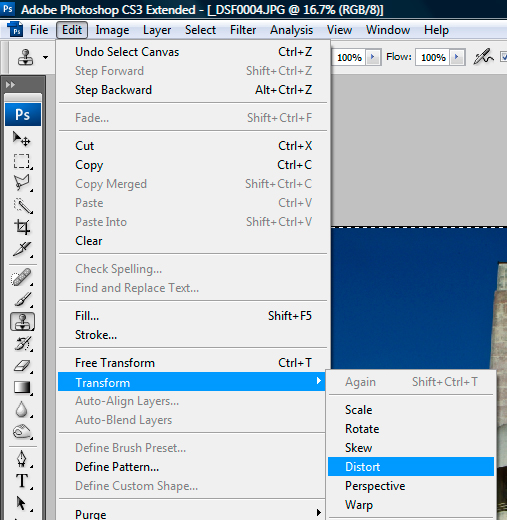
Task: Enable the airbrush option icon
Action: 483,57
